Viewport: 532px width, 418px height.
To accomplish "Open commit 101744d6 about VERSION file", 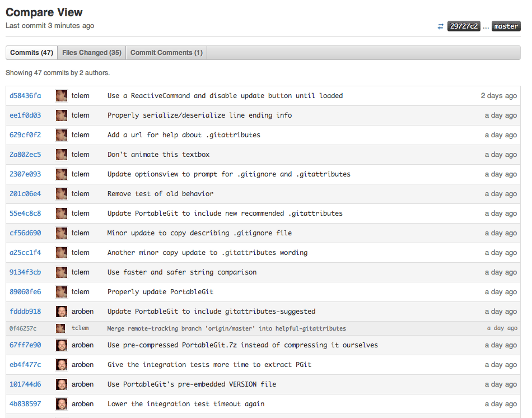I will click(x=25, y=384).
